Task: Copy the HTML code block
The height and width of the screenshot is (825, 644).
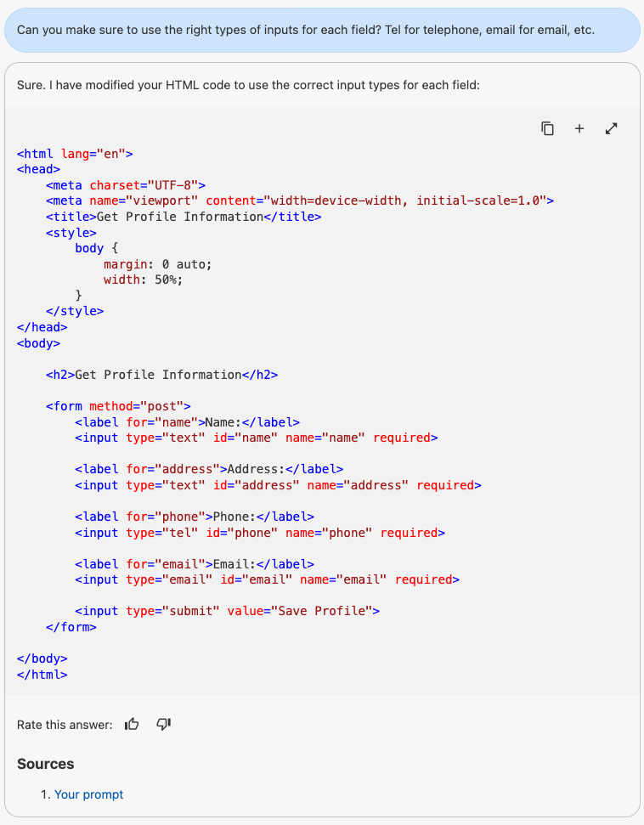Action: 548,128
